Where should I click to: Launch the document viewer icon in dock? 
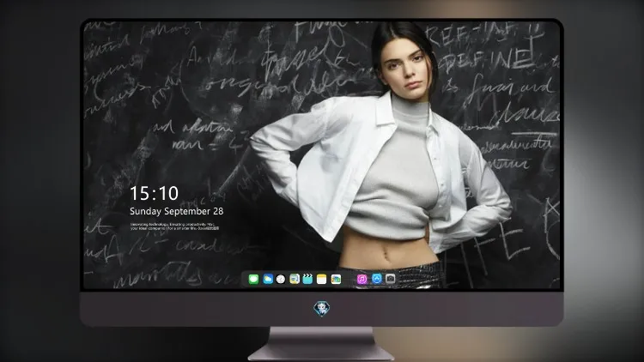(x=295, y=280)
